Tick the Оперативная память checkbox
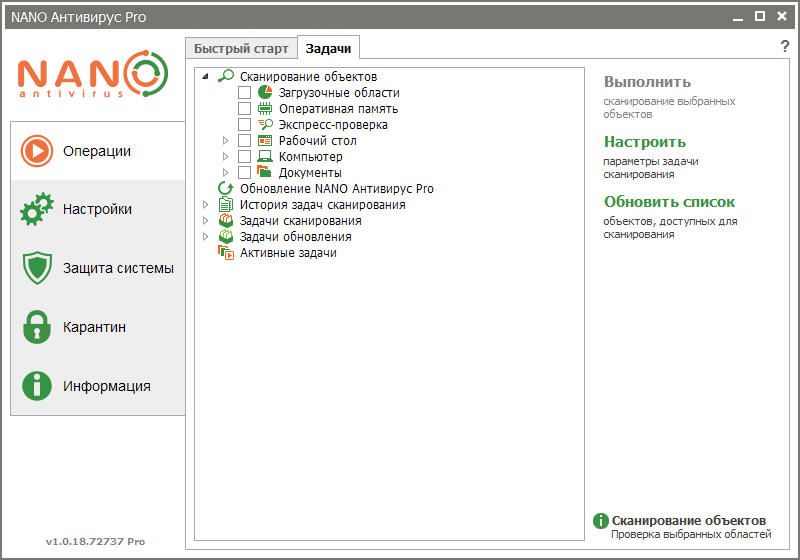This screenshot has width=800, height=560. pos(245,109)
